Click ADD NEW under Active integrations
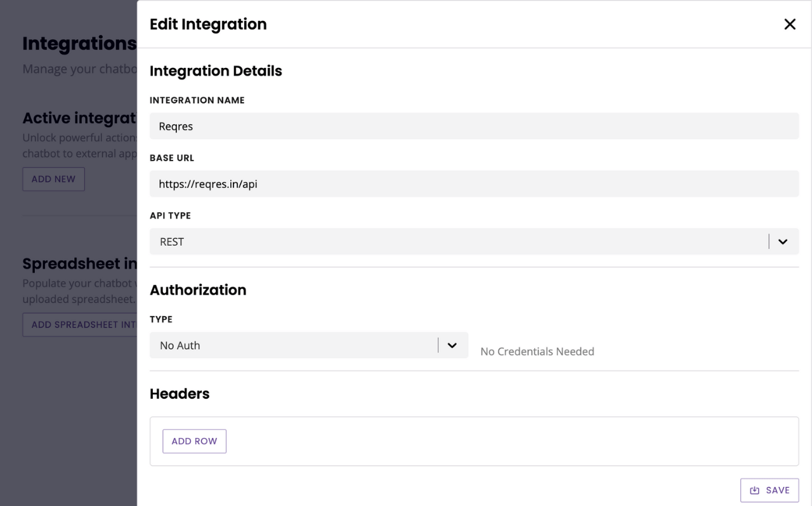This screenshot has width=812, height=506. tap(53, 179)
